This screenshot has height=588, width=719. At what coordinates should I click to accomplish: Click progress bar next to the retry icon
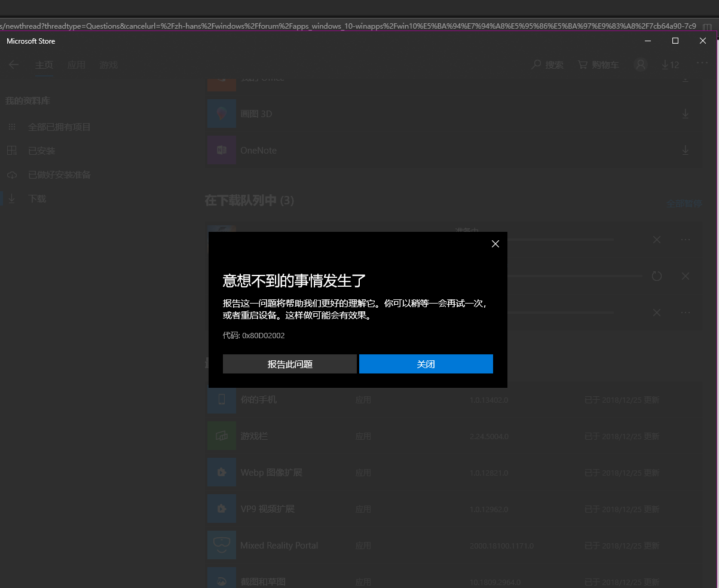(574, 276)
